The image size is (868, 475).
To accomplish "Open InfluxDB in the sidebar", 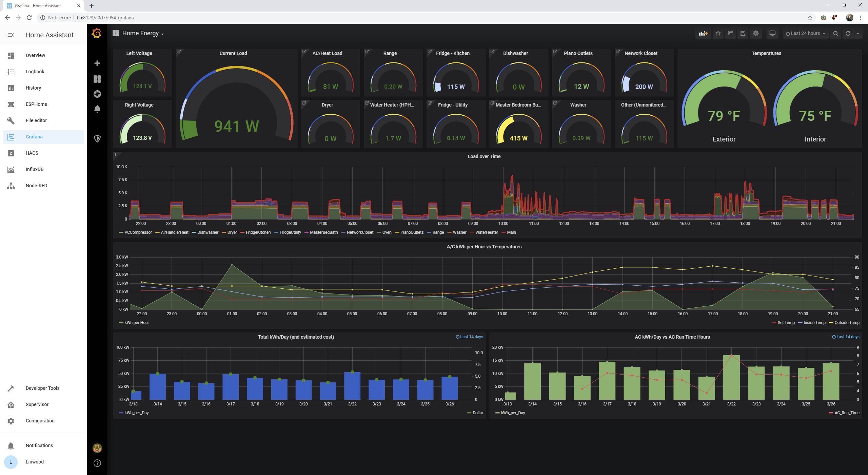I will [43, 169].
